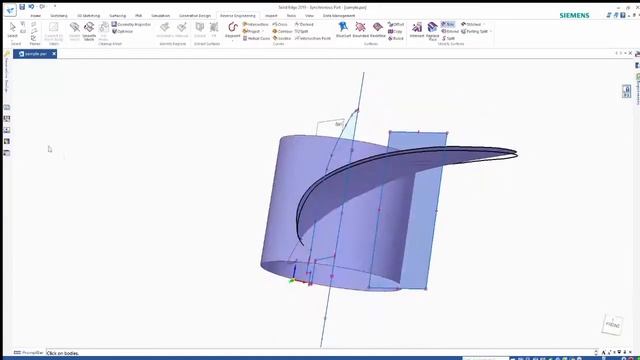
Task: Click the Optimize mesh command
Action: point(122,31)
